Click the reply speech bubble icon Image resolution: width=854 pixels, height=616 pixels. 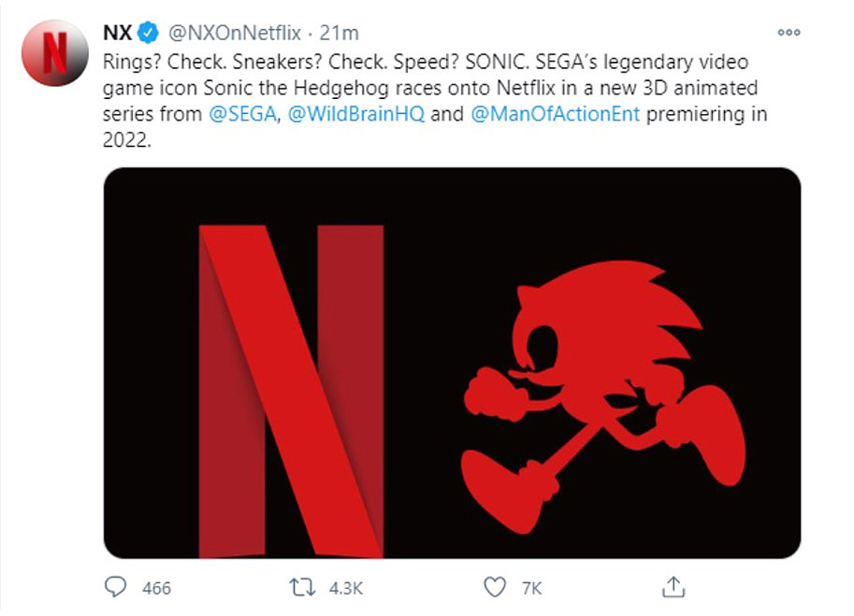pos(115,588)
